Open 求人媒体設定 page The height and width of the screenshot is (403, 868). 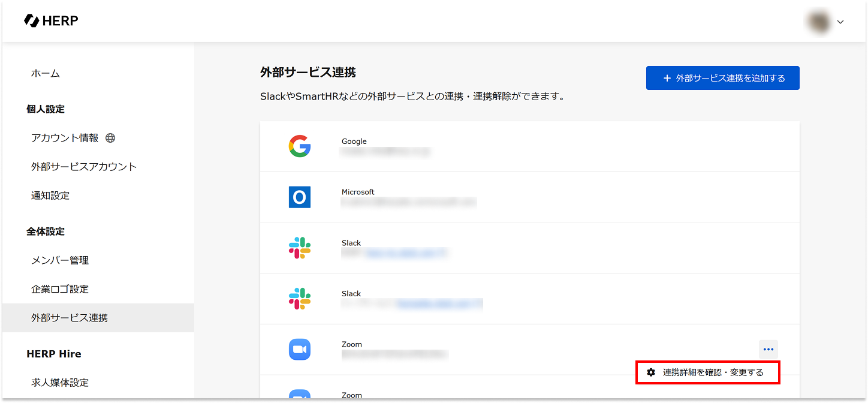click(x=60, y=383)
